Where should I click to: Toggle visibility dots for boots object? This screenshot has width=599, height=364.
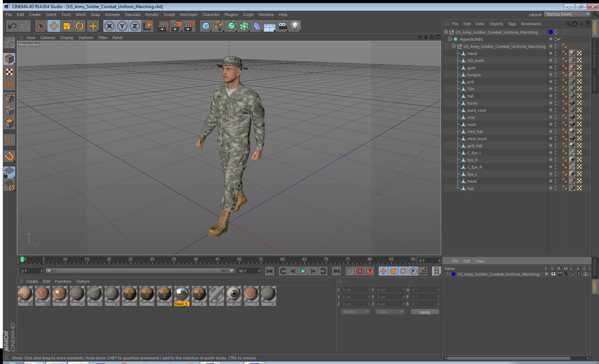click(x=555, y=103)
